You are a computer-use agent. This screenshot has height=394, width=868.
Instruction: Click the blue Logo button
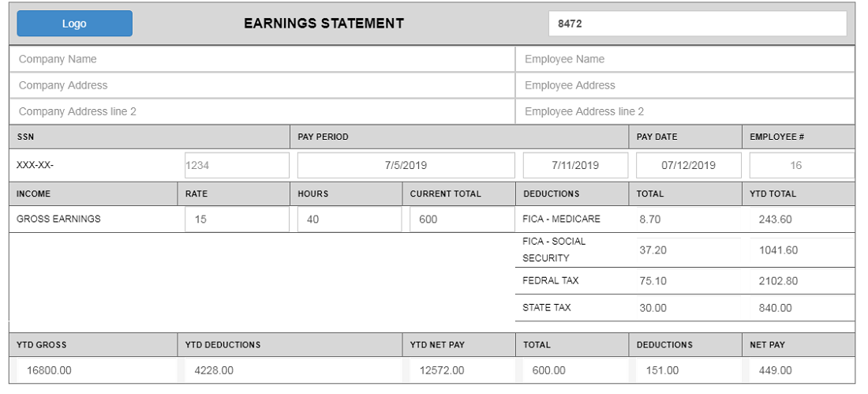point(74,24)
